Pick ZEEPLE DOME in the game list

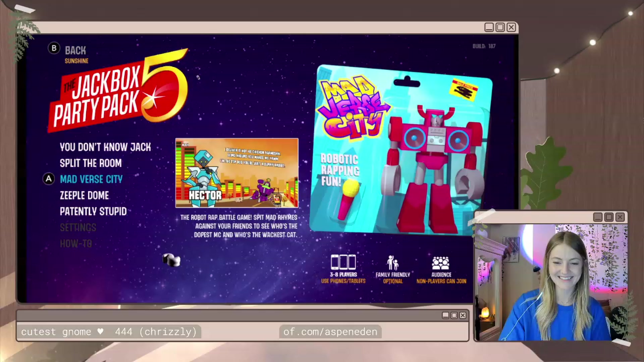tap(84, 195)
